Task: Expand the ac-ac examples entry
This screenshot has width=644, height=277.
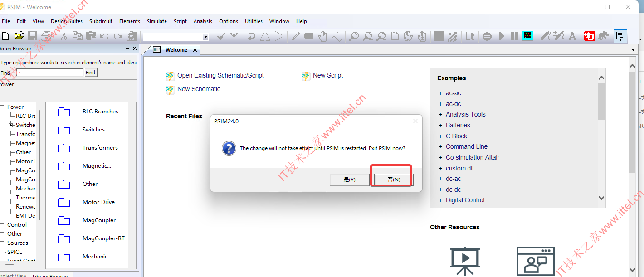Action: coord(440,93)
